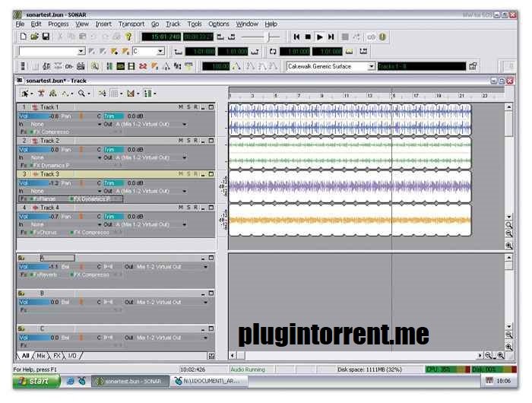Screen dimensions: 532x403
Task: Open the selection tool options arrow
Action: pyautogui.click(x=32, y=94)
